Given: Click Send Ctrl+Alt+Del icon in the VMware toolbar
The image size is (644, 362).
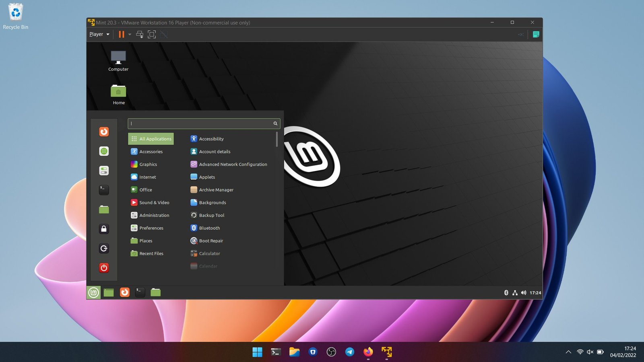Looking at the screenshot, I should click(140, 35).
